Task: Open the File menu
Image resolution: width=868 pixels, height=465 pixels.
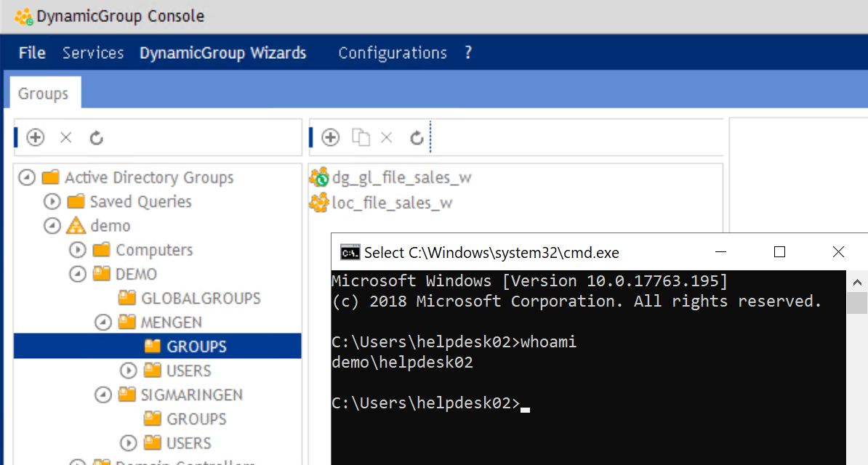Action: click(x=32, y=52)
